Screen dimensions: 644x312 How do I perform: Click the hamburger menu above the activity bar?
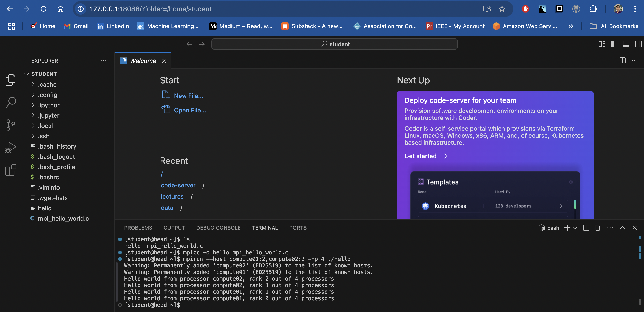[x=11, y=60]
